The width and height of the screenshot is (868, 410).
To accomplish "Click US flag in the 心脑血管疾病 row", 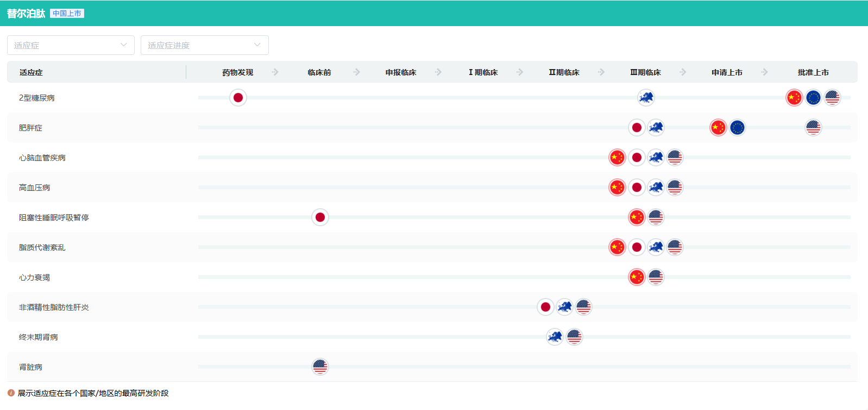I will click(675, 158).
